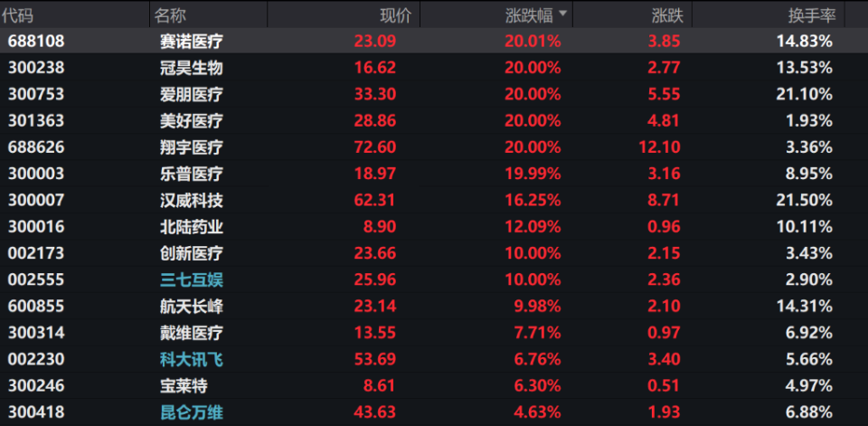Viewport: 868px width, 426px height.
Task: Click the 美好医疗 stock name
Action: click(191, 120)
